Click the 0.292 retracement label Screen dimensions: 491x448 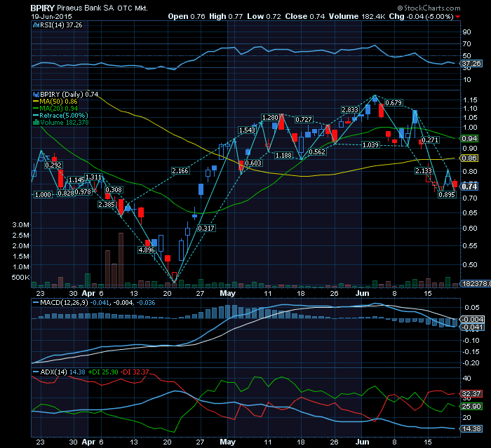point(53,165)
